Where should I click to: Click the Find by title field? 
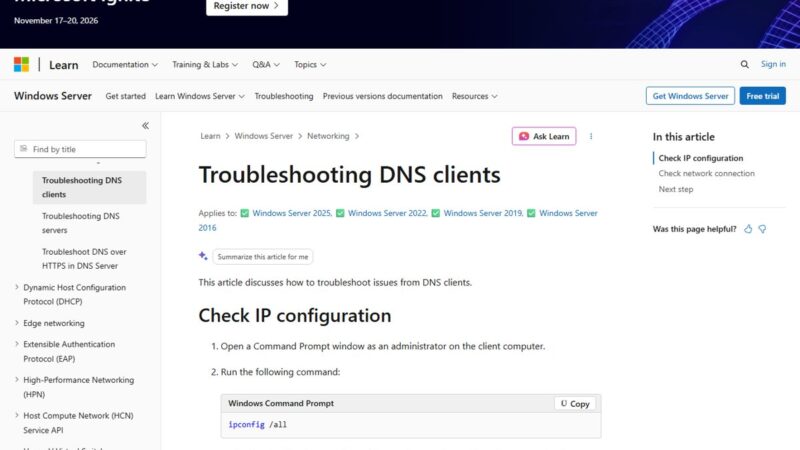[x=80, y=149]
